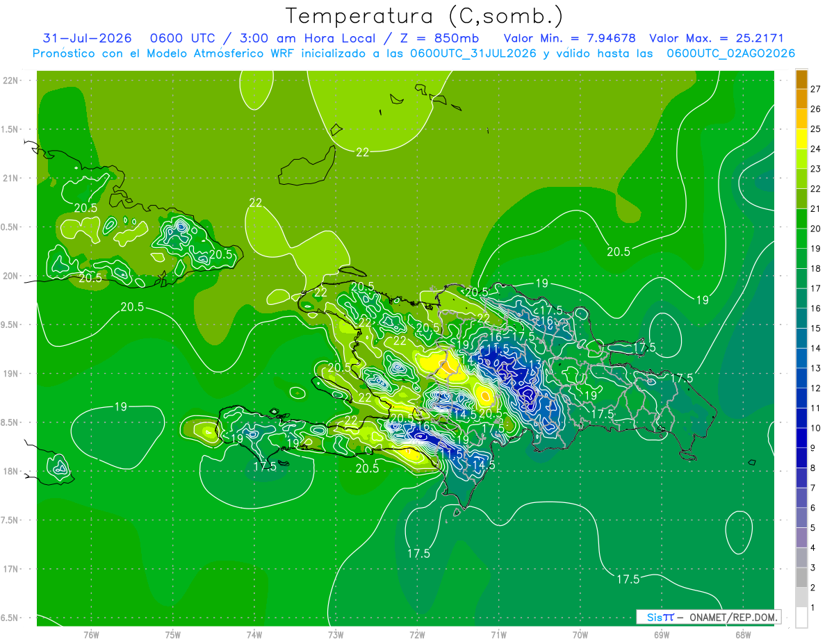Image resolution: width=834 pixels, height=644 pixels.
Task: Pick the green legend swatch between 20 and 21
Action: (801, 218)
